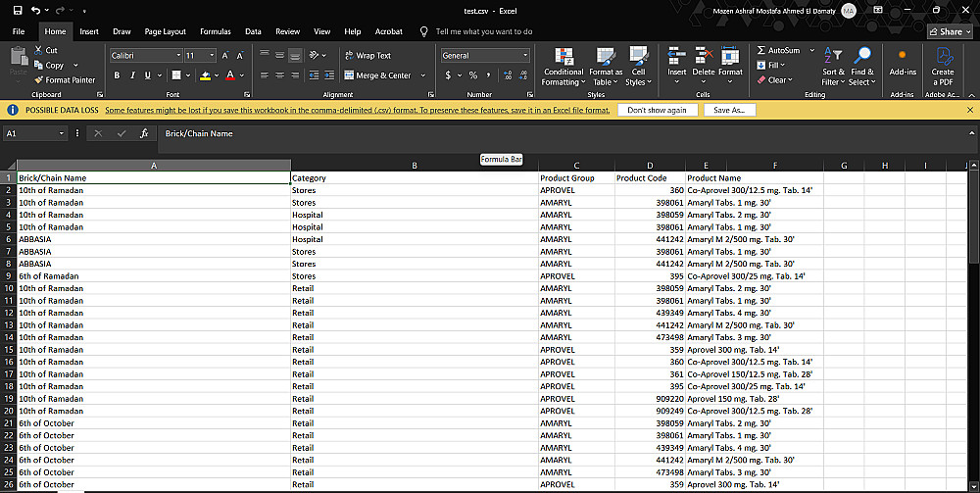Image resolution: width=980 pixels, height=493 pixels.
Task: Apply the yellow fill color
Action: tap(205, 75)
